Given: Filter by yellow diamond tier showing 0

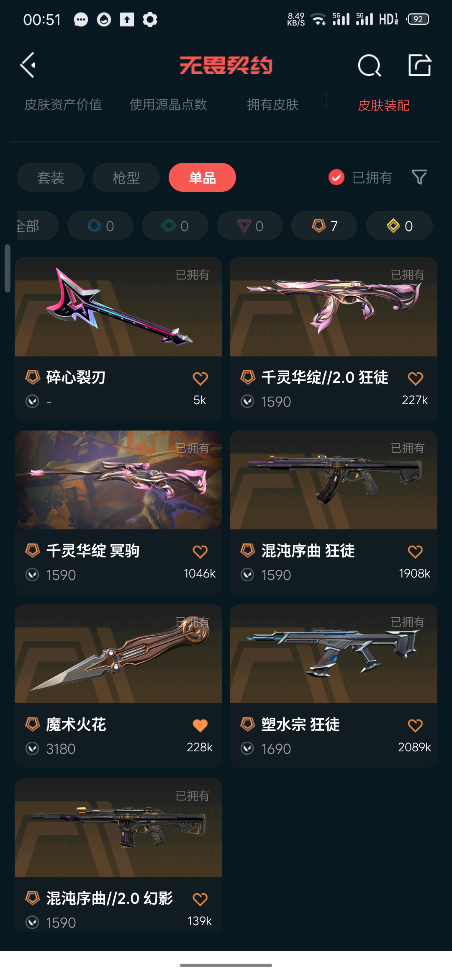Looking at the screenshot, I should point(399,226).
